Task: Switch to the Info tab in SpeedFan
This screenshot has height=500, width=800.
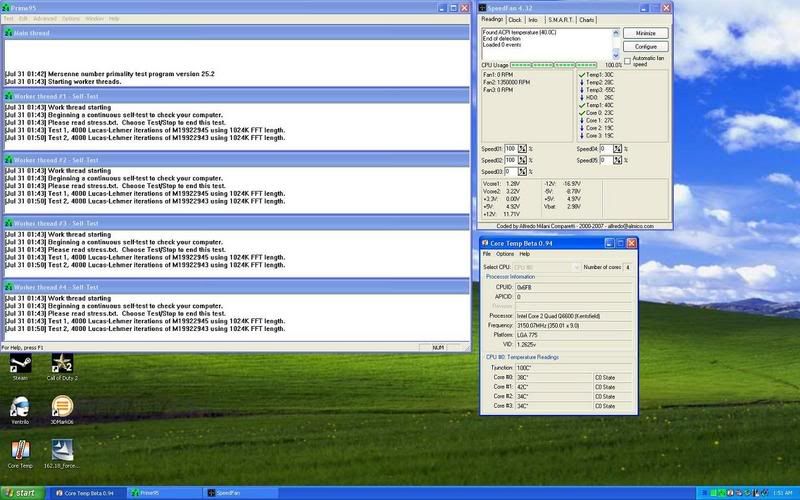Action: coord(533,20)
